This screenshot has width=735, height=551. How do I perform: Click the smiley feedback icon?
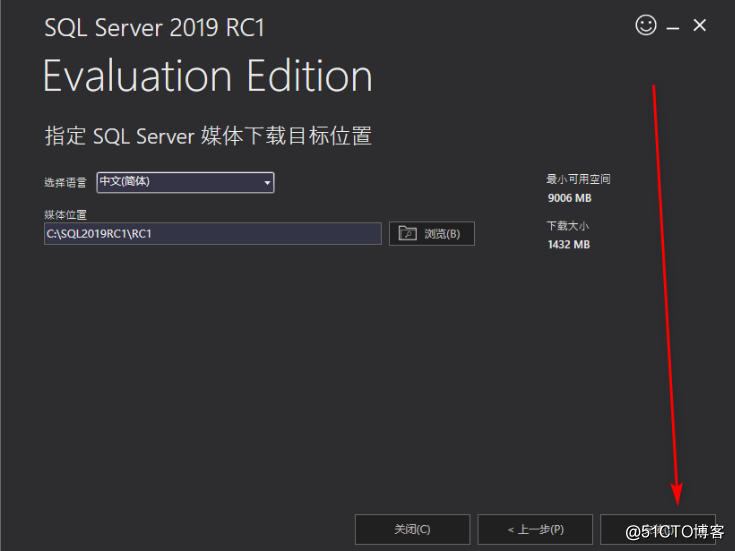(x=645, y=25)
